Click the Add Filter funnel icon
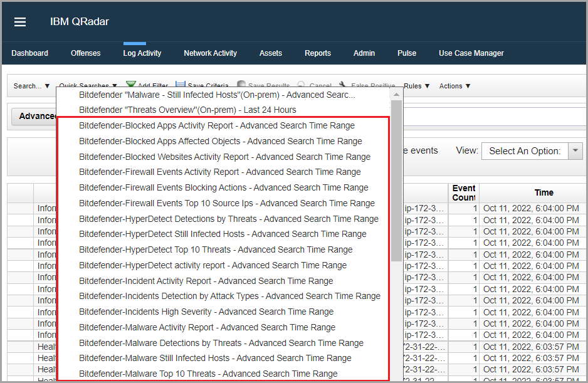Viewport: 588px width, 383px height. (131, 85)
